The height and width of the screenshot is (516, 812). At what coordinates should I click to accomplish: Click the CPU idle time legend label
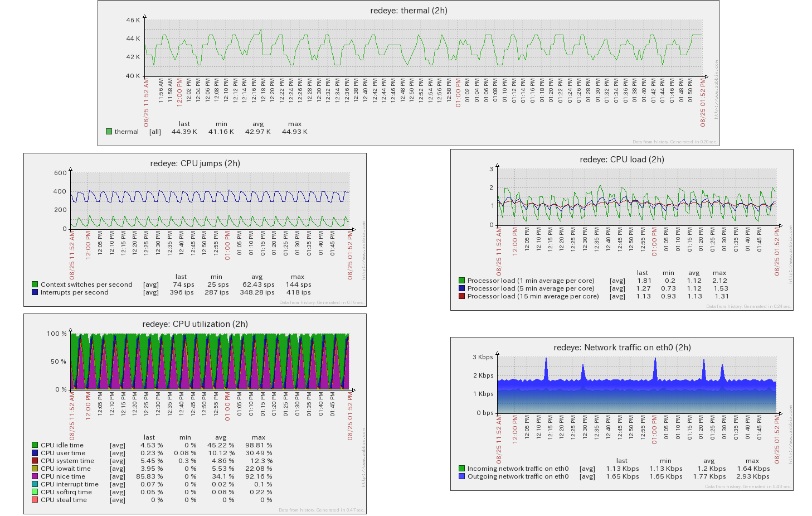pyautogui.click(x=62, y=445)
